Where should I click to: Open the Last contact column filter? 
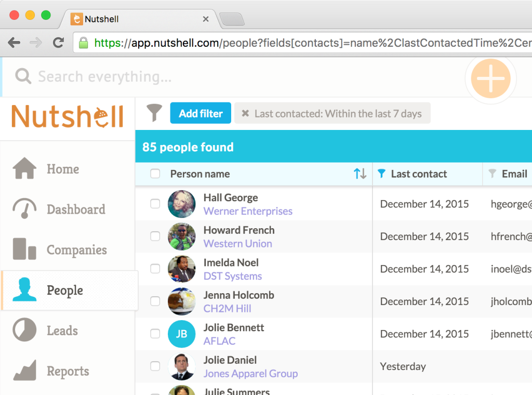pos(382,174)
